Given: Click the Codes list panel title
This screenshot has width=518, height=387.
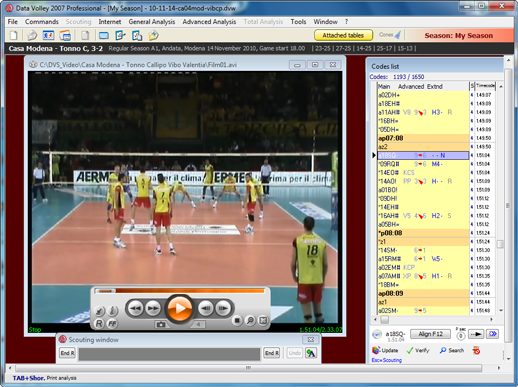Looking at the screenshot, I should [x=385, y=66].
